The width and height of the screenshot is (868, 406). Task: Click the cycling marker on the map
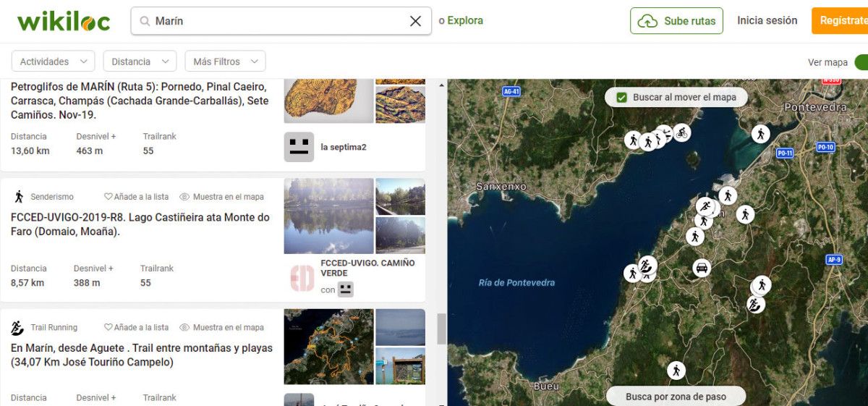click(681, 132)
